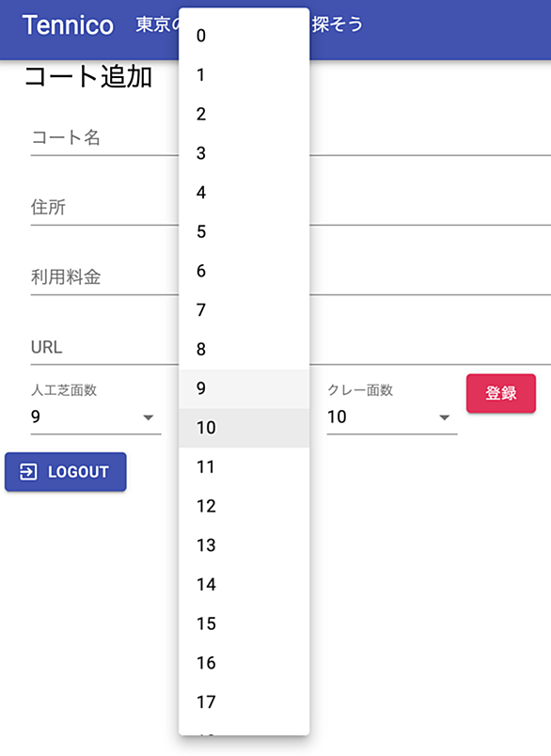Select option 15 in the number list

tap(244, 624)
